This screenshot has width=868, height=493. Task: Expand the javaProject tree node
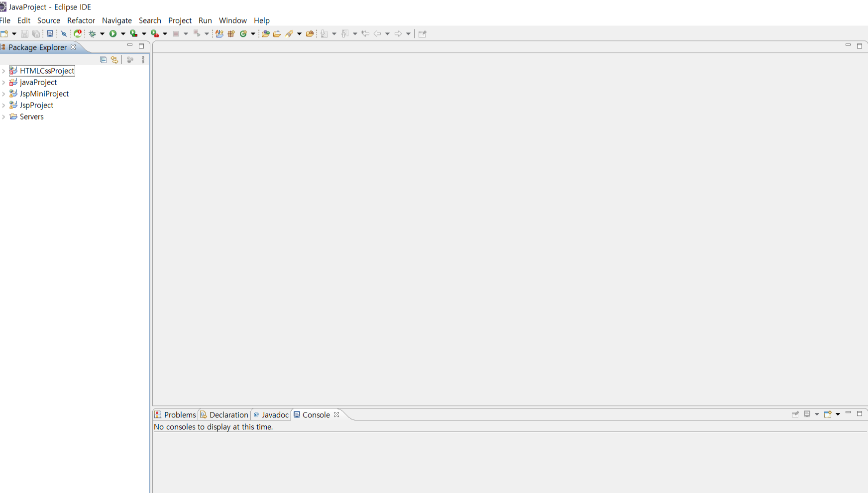pos(3,83)
